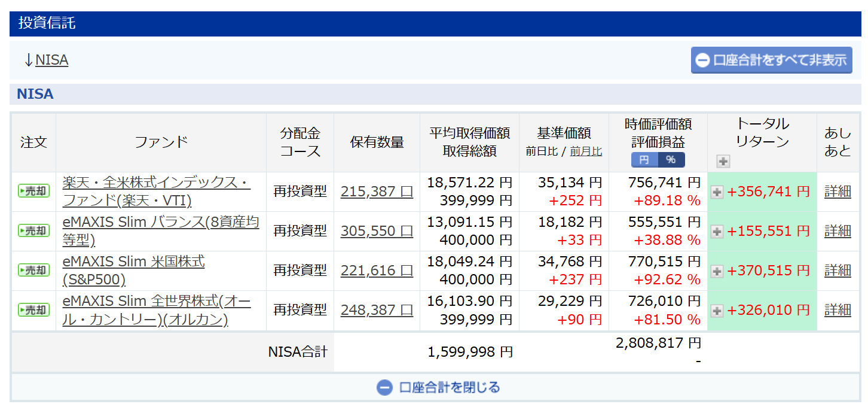Click +356,741 円 total return value
The height and width of the screenshot is (407, 868).
768,192
